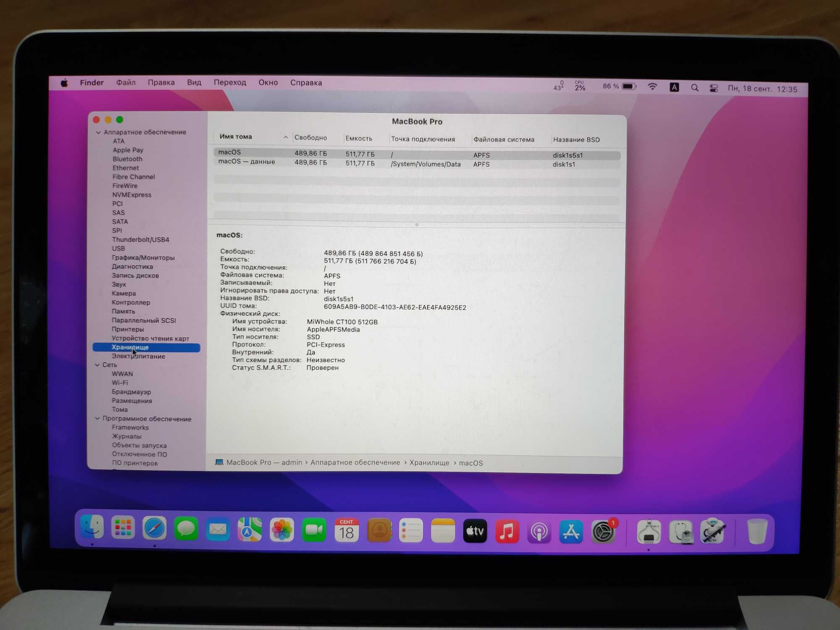Select NVMExpress in the sidebar
This screenshot has width=840, height=630.
coord(131,195)
